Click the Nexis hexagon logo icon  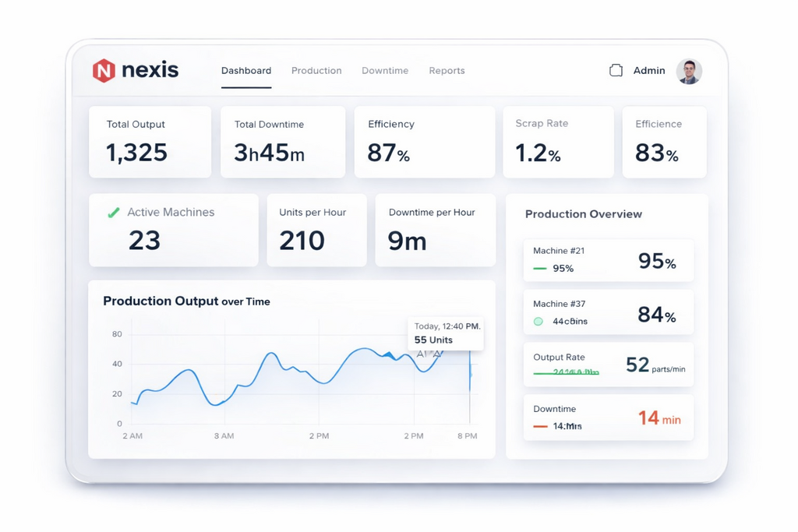pos(104,71)
